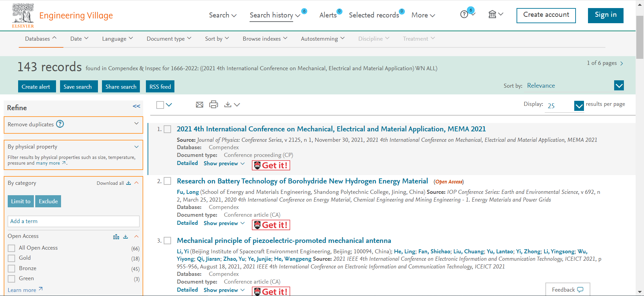Open Browse indexes menu
The image size is (644, 296).
click(x=265, y=39)
